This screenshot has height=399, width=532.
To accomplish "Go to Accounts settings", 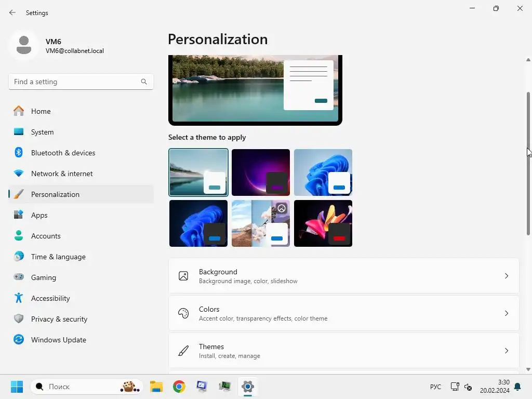I will tap(81, 236).
